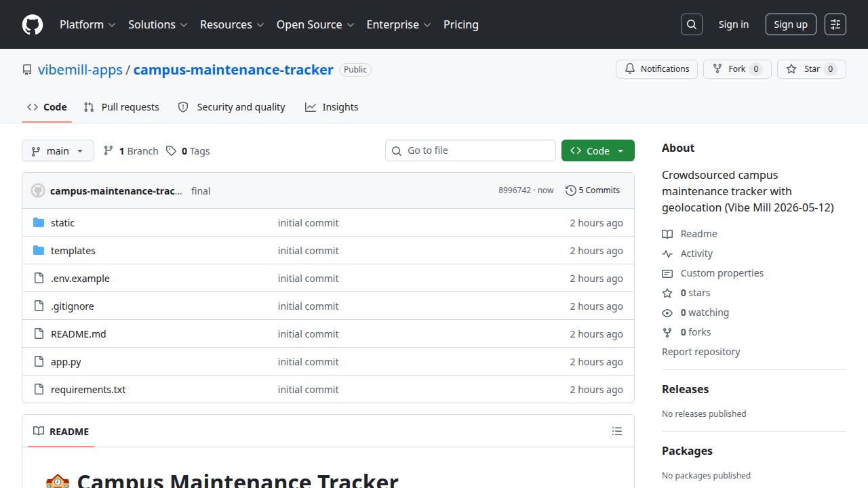Open the Pricing page link
The image size is (868, 488).
click(x=461, y=24)
